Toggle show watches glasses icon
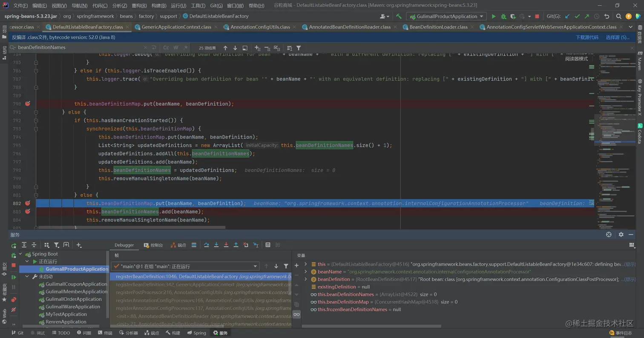The image size is (644, 338). pos(297,314)
